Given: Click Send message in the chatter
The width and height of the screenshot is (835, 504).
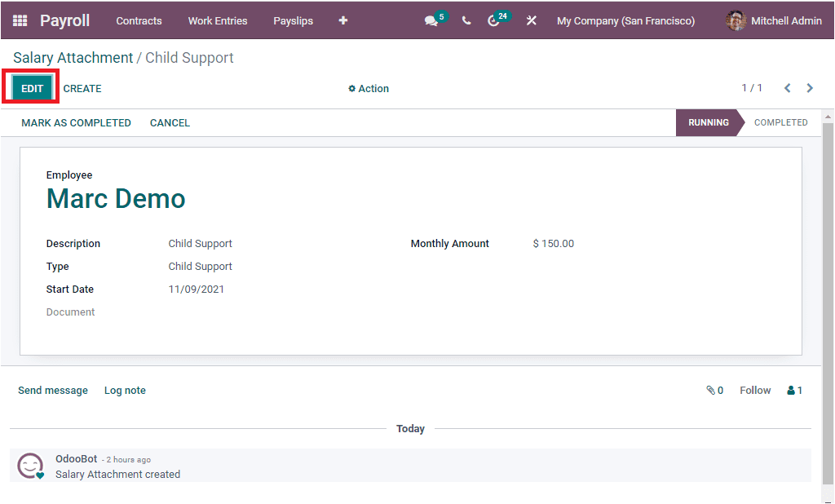Looking at the screenshot, I should point(52,390).
